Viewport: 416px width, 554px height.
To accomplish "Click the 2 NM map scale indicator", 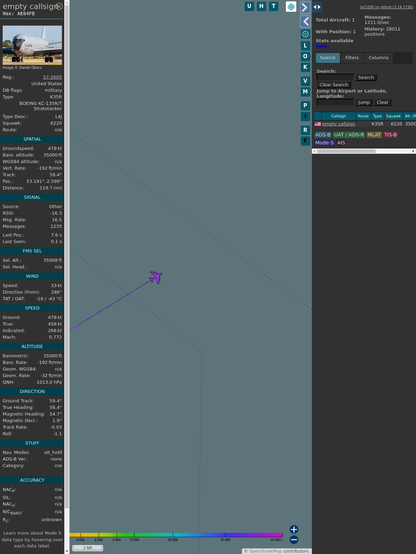I will coord(88,548).
